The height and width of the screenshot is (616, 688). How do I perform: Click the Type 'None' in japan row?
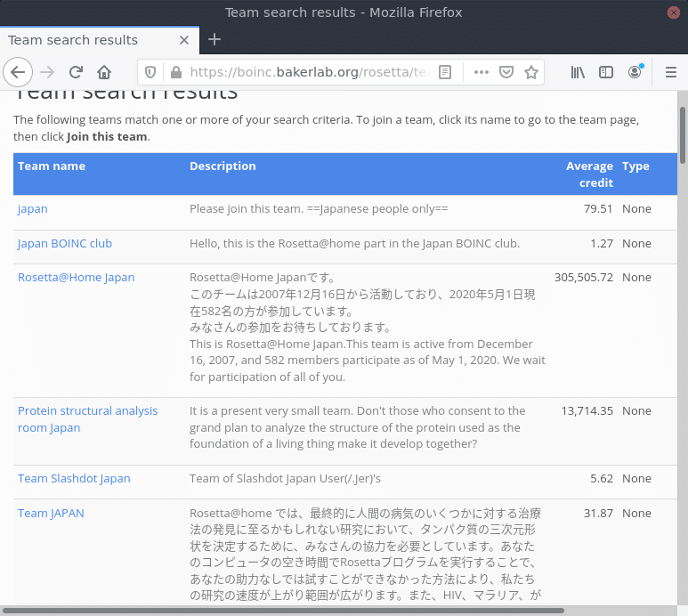point(636,209)
